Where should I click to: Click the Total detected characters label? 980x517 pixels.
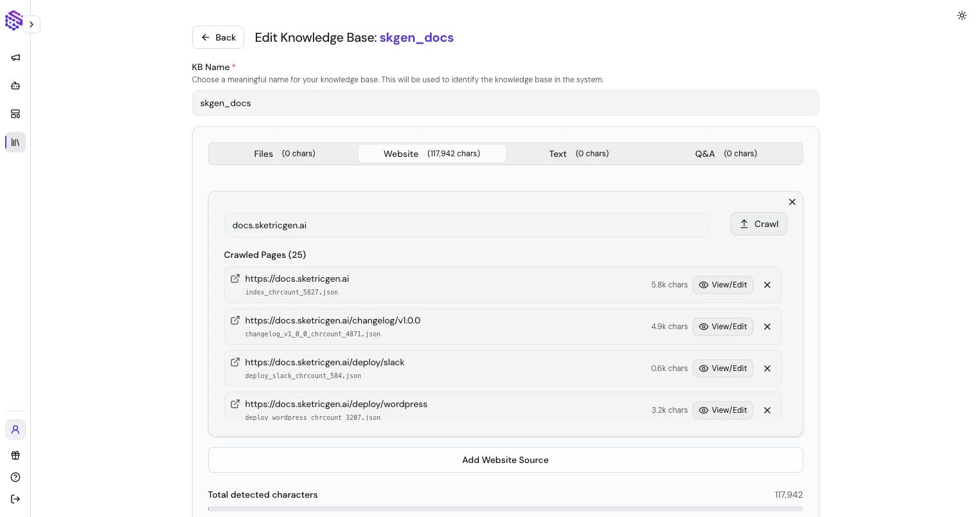pyautogui.click(x=263, y=494)
